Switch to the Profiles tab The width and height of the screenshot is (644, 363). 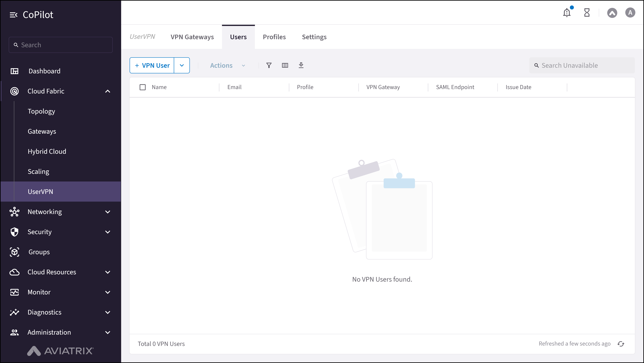pos(274,37)
